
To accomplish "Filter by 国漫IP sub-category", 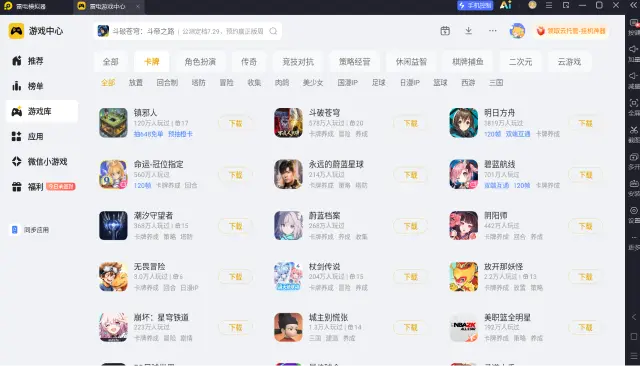I will pos(348,83).
